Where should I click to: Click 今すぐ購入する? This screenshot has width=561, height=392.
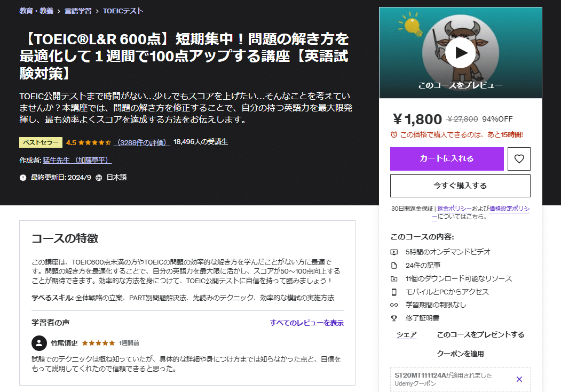pos(460,185)
